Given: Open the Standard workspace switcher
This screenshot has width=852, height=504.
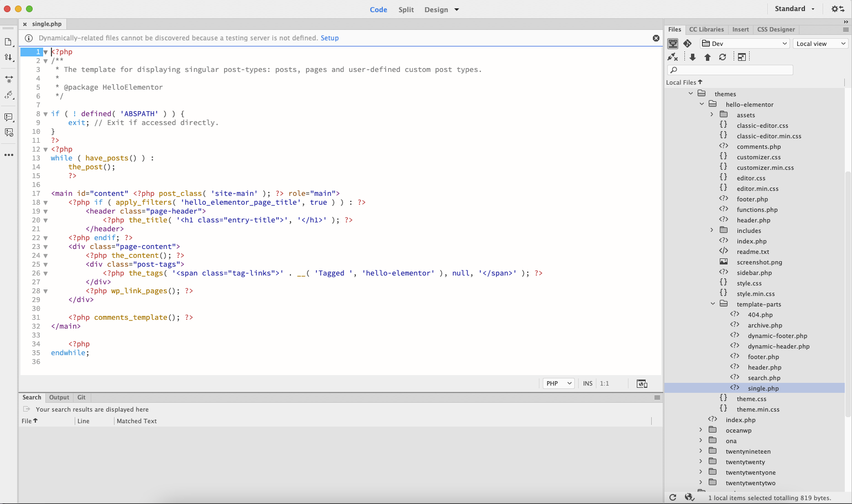Looking at the screenshot, I should 794,9.
